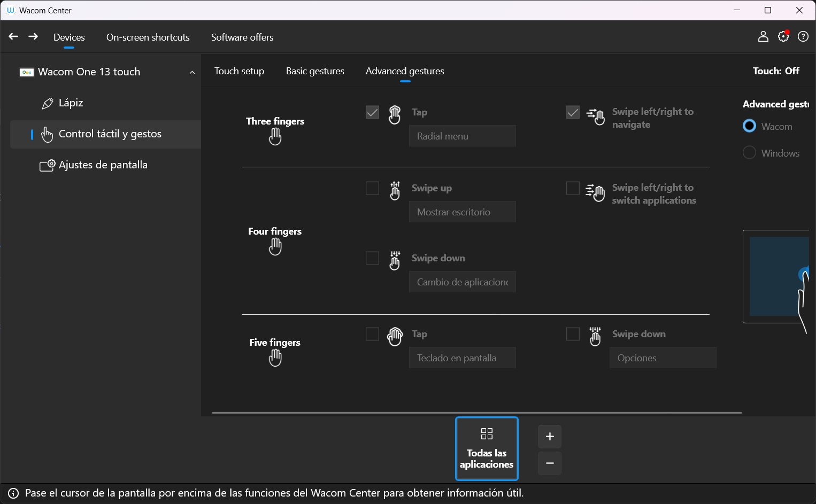Collapse the Wacom One 13 touch tree
This screenshot has height=504, width=816.
192,73
